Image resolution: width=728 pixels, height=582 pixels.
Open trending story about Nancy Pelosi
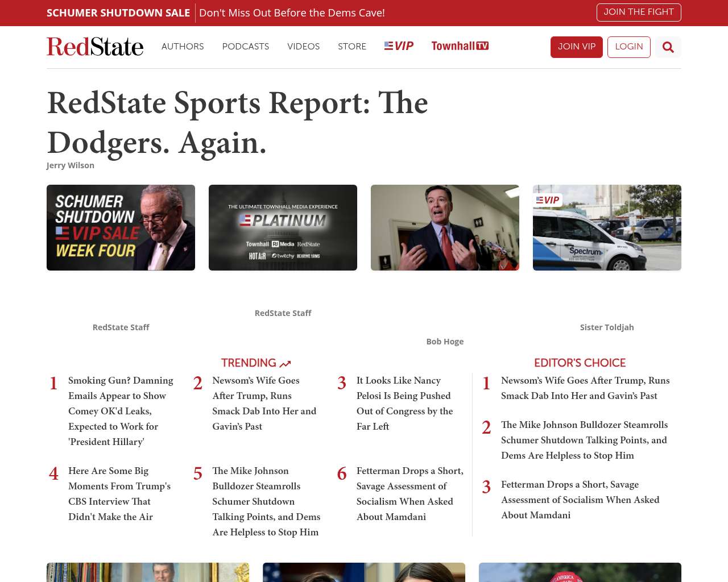[405, 404]
